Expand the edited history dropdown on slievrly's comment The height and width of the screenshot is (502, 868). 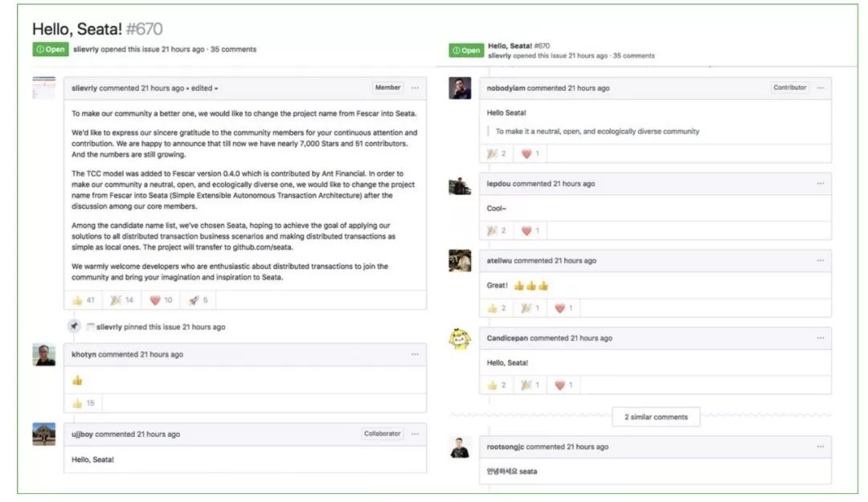[204, 88]
